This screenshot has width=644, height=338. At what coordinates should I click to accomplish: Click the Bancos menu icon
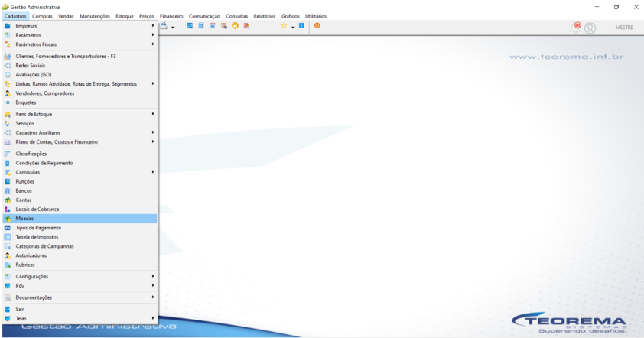coord(8,191)
